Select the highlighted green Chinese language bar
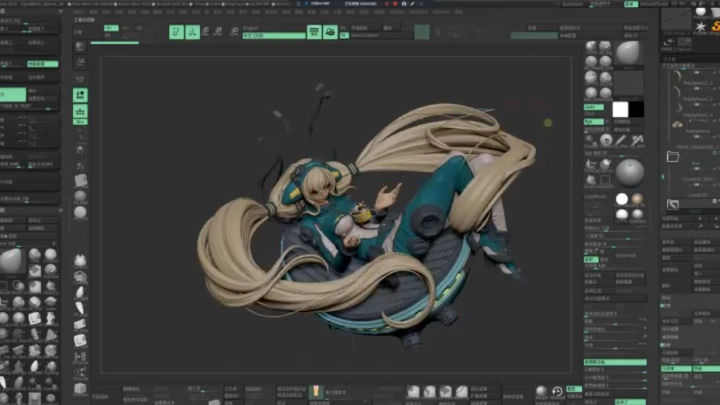The width and height of the screenshot is (720, 405). (274, 35)
